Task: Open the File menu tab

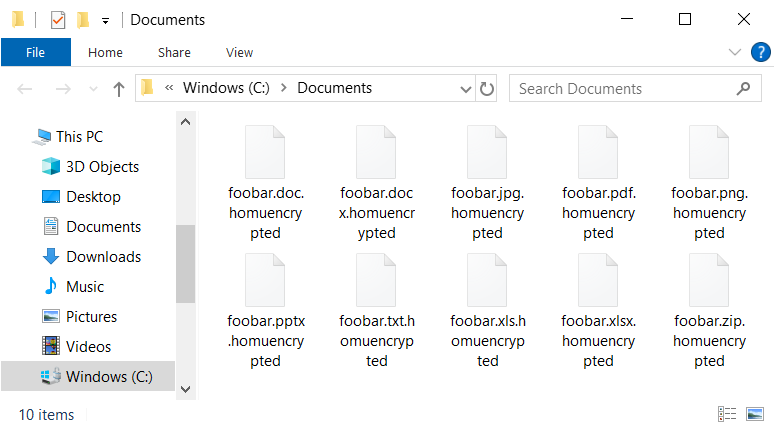Action: point(36,52)
